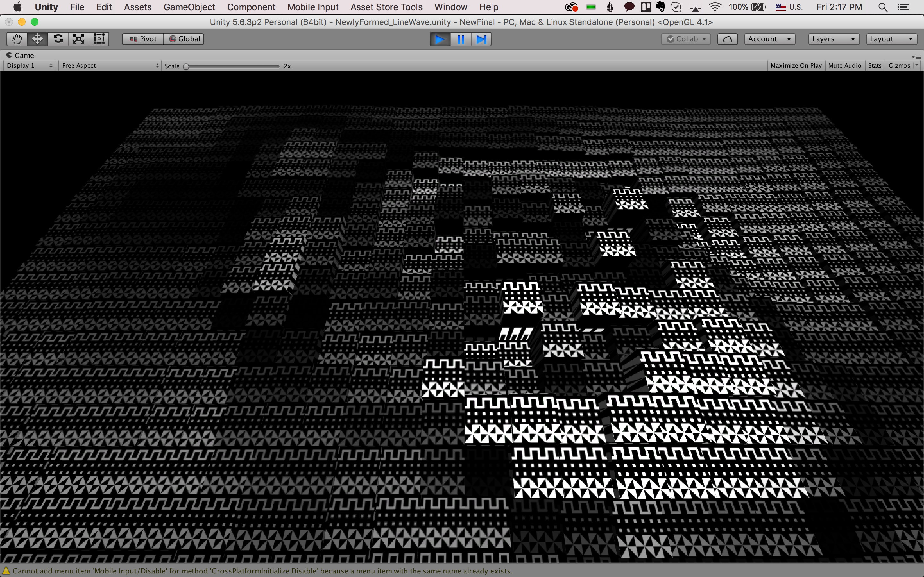Click the Global rotation button
This screenshot has width=924, height=577.
tap(184, 39)
